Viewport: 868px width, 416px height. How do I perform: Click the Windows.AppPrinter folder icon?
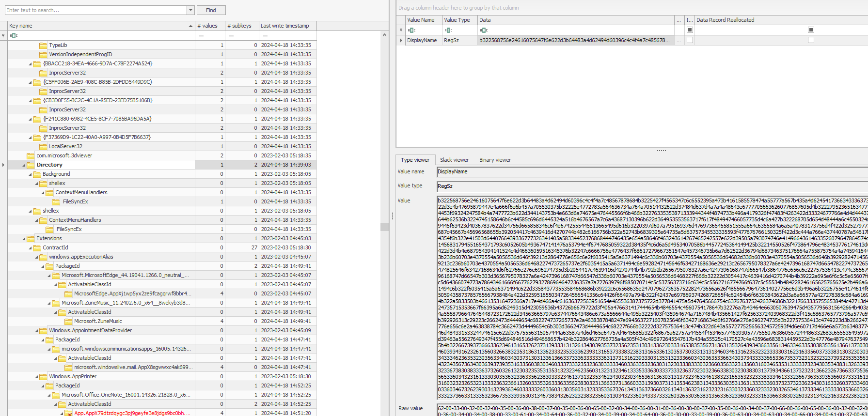tap(43, 376)
